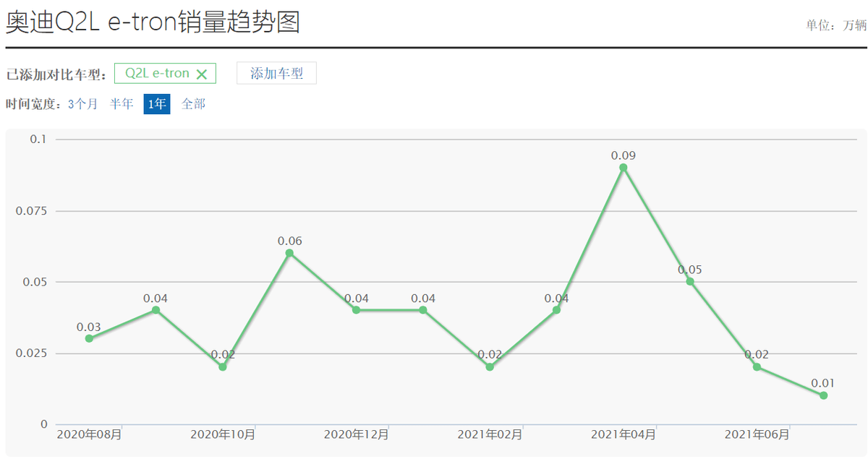Remove Q2L e-tron with the X icon
The width and height of the screenshot is (868, 459).
click(x=202, y=74)
